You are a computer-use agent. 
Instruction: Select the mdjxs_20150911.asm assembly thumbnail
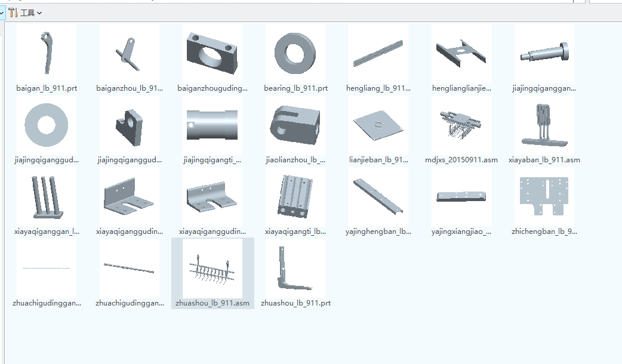[461, 125]
